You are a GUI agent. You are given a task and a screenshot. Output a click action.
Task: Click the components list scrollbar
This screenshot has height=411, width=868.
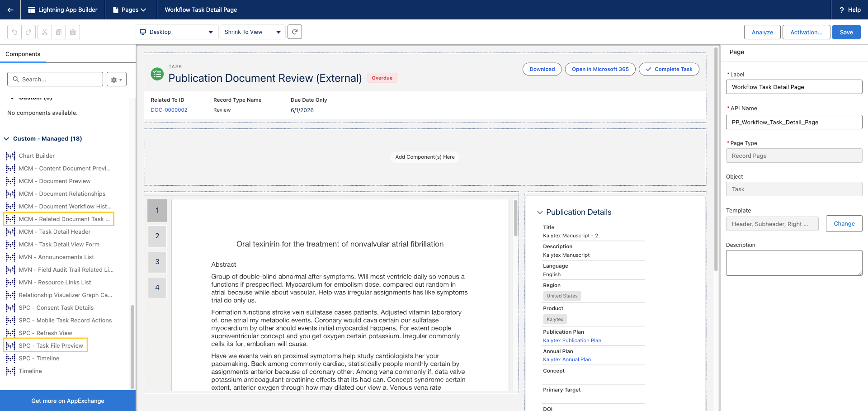[132, 347]
